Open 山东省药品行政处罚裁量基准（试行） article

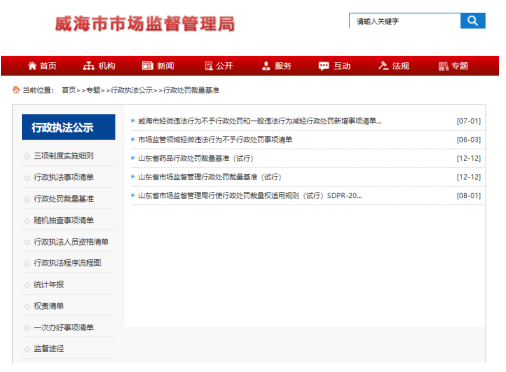[196, 158]
